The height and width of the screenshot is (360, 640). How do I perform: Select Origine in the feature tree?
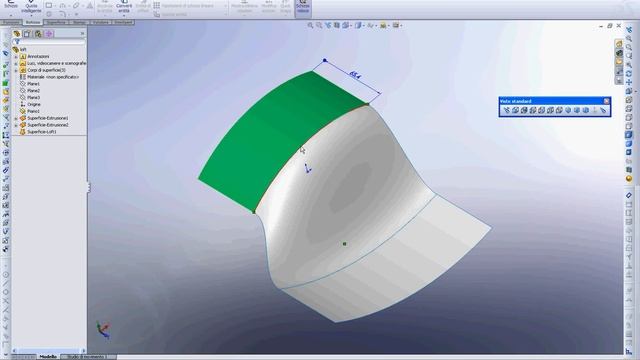click(x=33, y=104)
